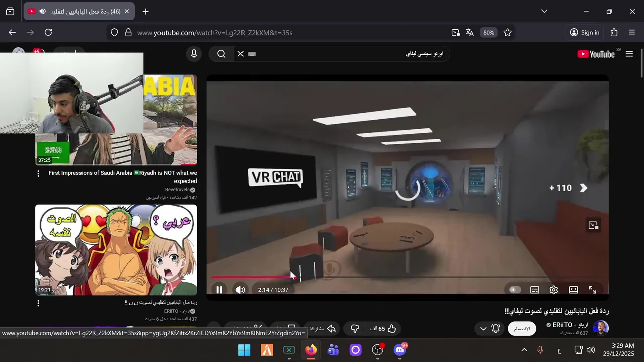644x362 pixels.
Task: Open options menu for Saudi Arabia video
Action: coord(38,173)
